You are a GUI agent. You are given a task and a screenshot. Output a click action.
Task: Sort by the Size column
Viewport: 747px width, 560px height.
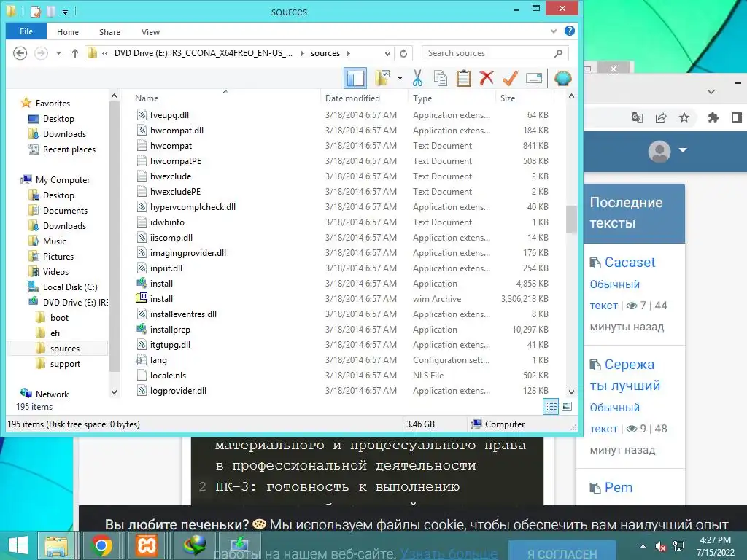(508, 98)
